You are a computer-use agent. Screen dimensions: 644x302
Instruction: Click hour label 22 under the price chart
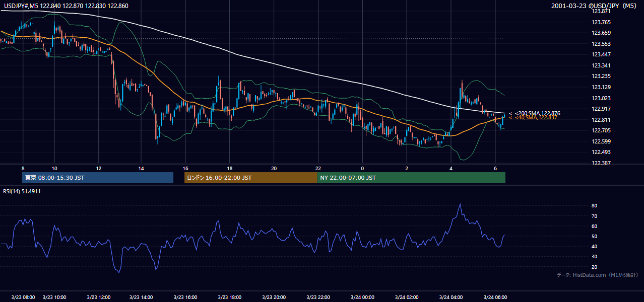(x=318, y=169)
